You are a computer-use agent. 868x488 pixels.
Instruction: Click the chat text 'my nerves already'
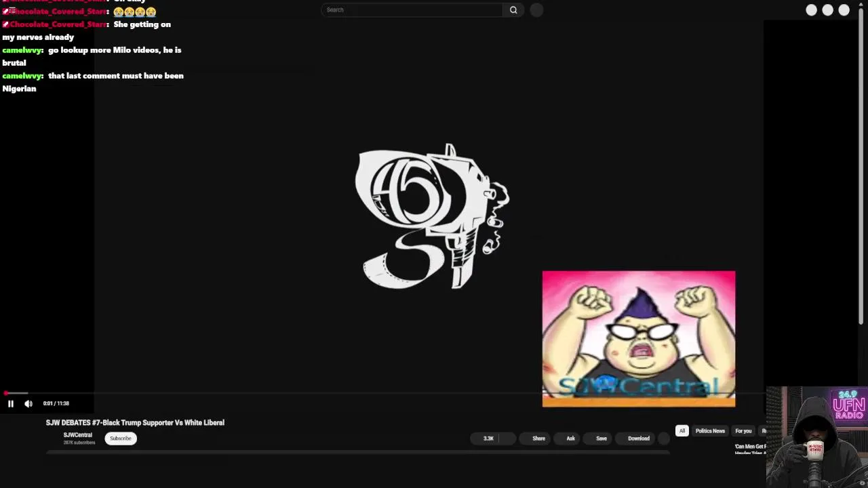38,37
